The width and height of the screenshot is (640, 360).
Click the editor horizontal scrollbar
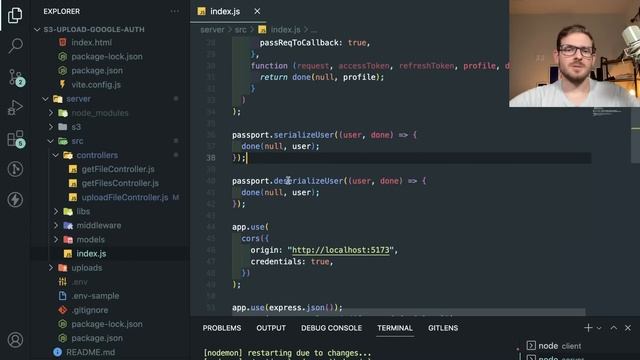tap(409, 312)
